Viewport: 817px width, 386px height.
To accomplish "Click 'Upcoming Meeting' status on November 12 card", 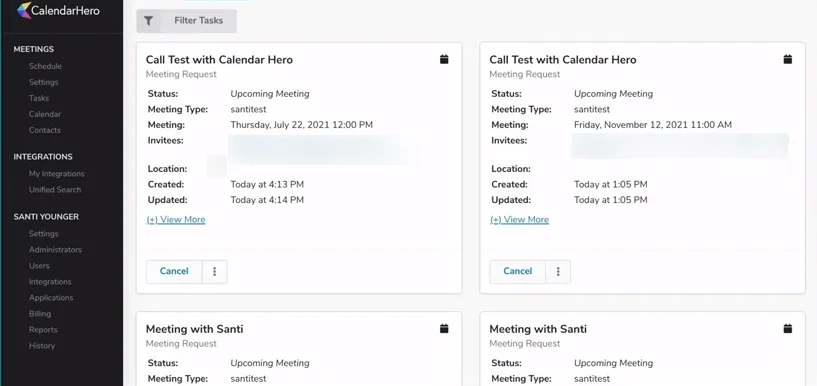I will click(x=613, y=94).
